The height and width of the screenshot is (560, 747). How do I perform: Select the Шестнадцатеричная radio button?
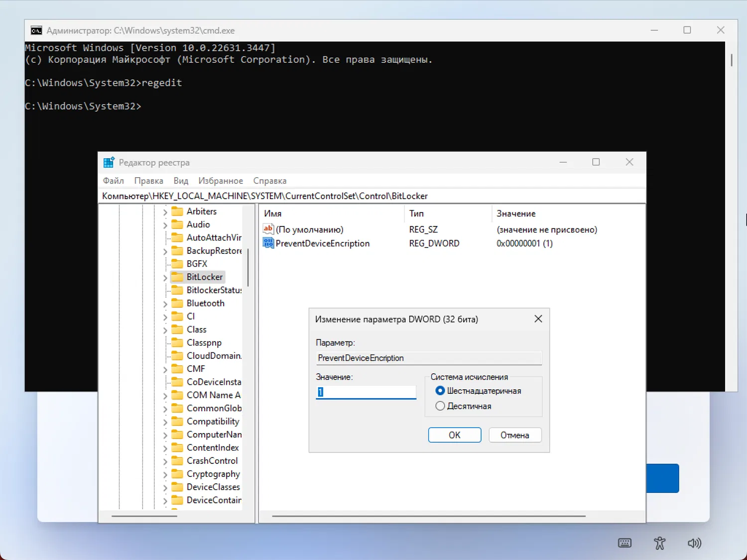(x=440, y=391)
